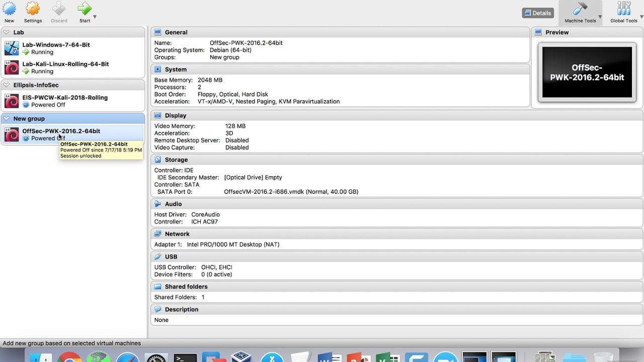Open the Machine Tools dropdown arrow
The width and height of the screenshot is (644, 362).
click(600, 17)
